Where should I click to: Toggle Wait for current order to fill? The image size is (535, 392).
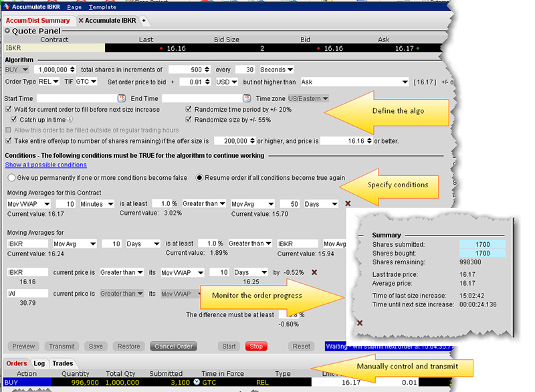[x=9, y=109]
